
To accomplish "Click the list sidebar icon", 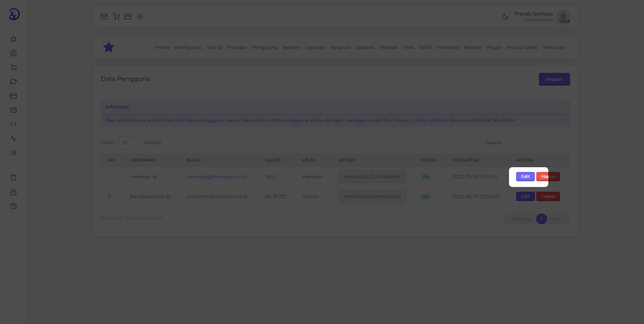I will tap(13, 153).
